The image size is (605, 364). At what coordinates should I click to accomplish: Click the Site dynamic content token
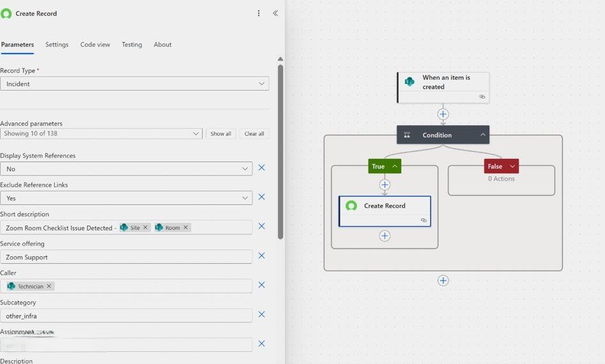[x=135, y=227]
